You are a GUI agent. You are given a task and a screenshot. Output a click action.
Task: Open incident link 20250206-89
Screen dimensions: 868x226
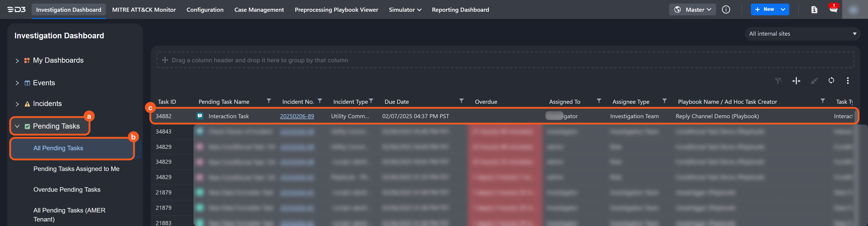pos(297,116)
